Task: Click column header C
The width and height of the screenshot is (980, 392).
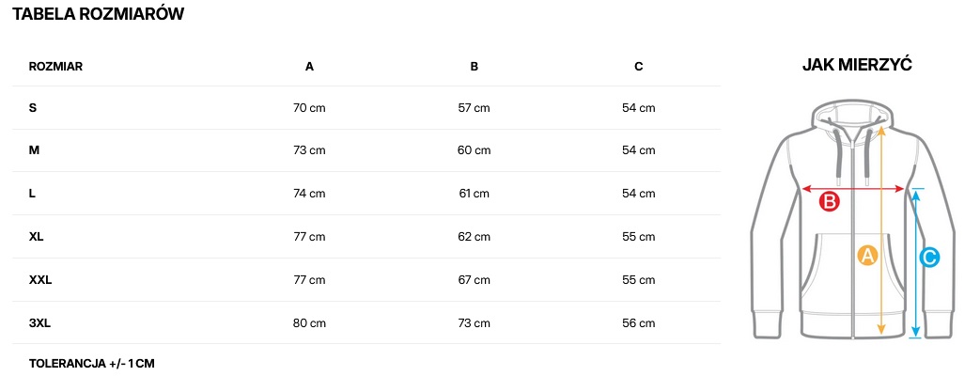Action: tap(638, 67)
